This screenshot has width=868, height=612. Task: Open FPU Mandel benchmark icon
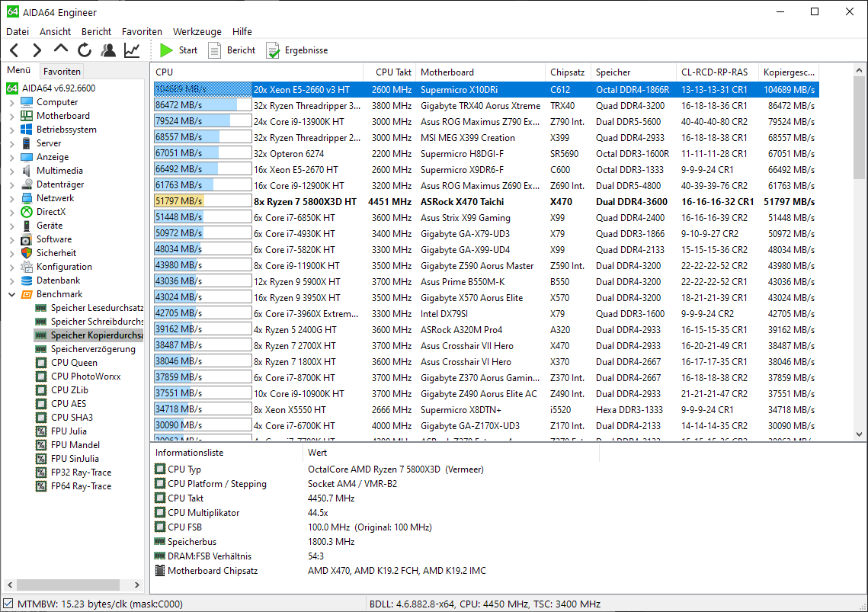pyautogui.click(x=41, y=445)
